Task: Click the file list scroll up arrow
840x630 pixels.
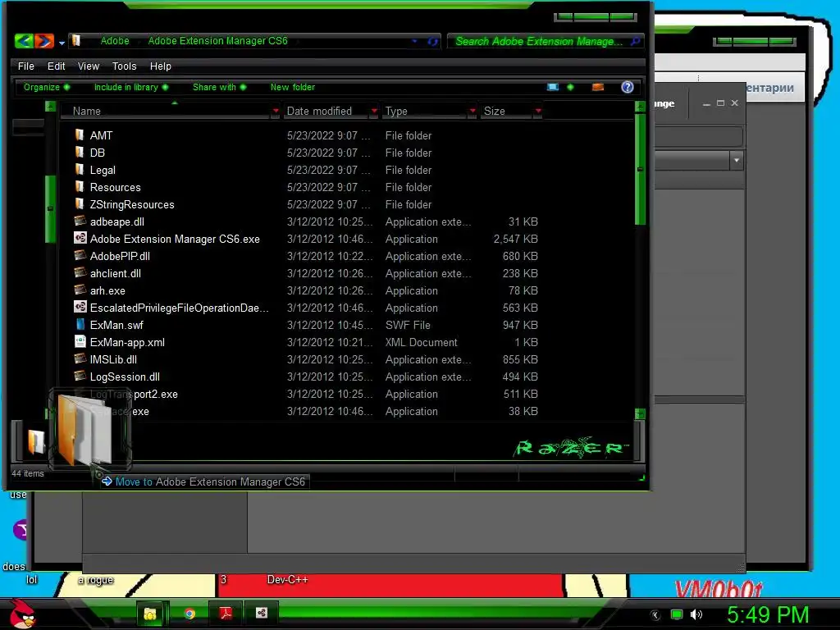Action: click(x=640, y=106)
